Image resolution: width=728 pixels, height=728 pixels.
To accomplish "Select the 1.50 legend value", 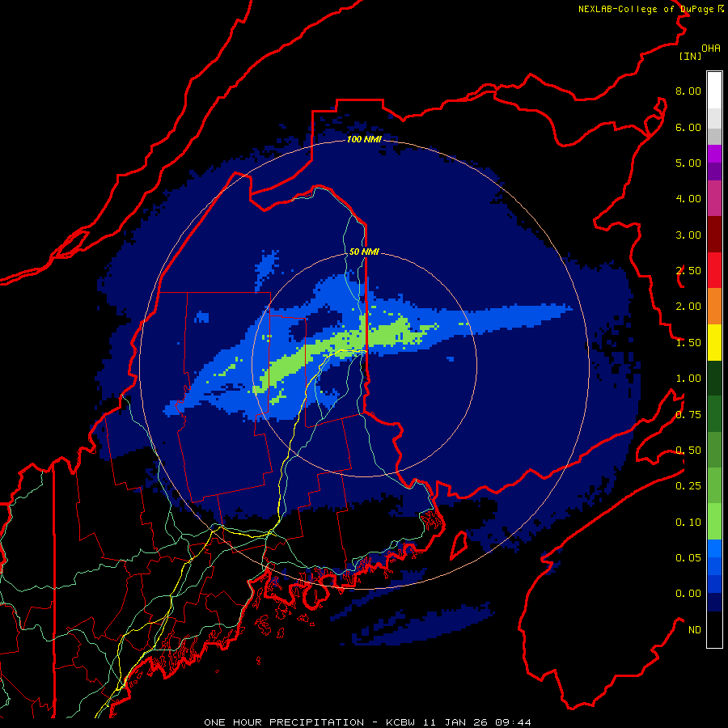I will pos(688,343).
